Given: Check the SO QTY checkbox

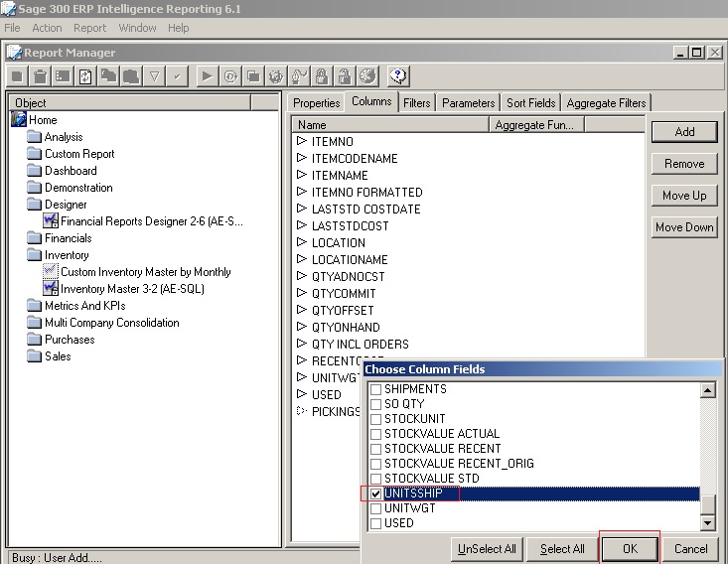Looking at the screenshot, I should 375,404.
